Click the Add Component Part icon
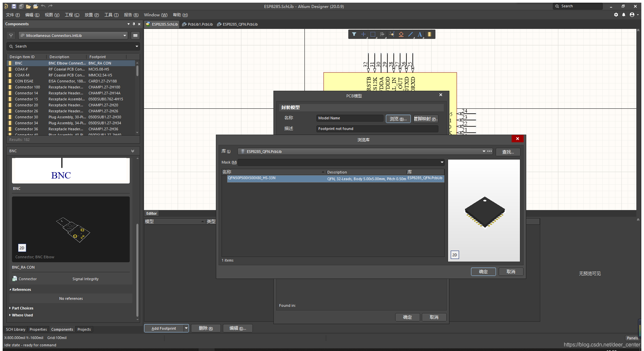The image size is (644, 351). click(429, 34)
